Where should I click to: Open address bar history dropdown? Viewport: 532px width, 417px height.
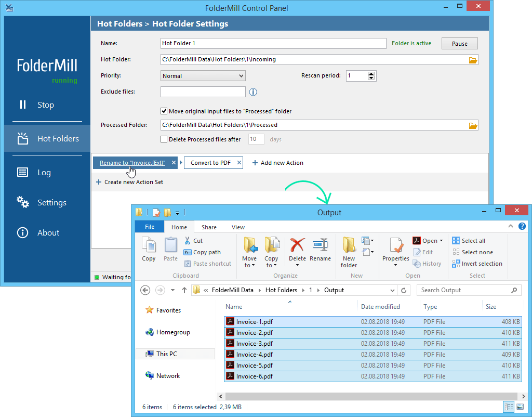[x=392, y=290]
